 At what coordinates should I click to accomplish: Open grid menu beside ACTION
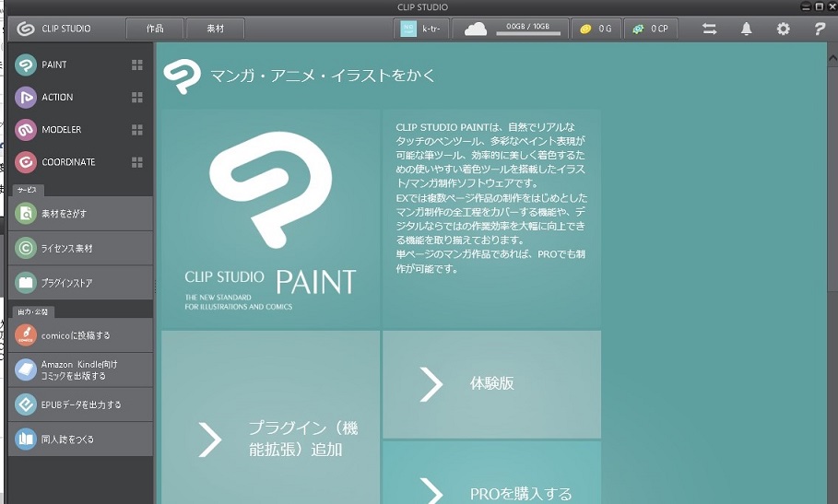[x=137, y=97]
